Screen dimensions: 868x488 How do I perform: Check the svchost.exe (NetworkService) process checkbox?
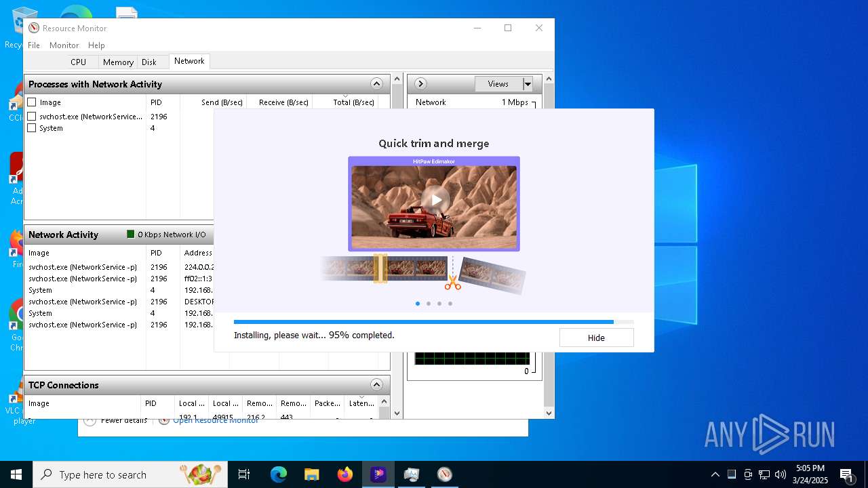click(32, 117)
